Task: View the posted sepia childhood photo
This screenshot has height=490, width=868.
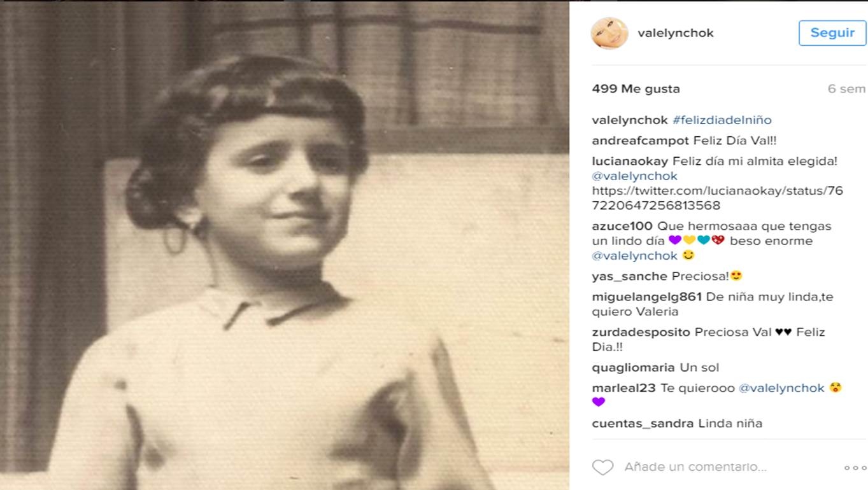Action: [x=285, y=245]
